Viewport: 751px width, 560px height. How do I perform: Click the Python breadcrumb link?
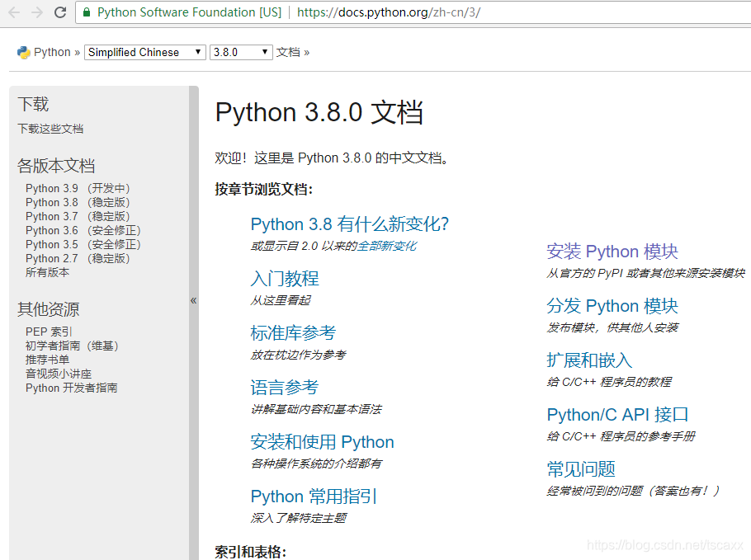pyautogui.click(x=52, y=52)
